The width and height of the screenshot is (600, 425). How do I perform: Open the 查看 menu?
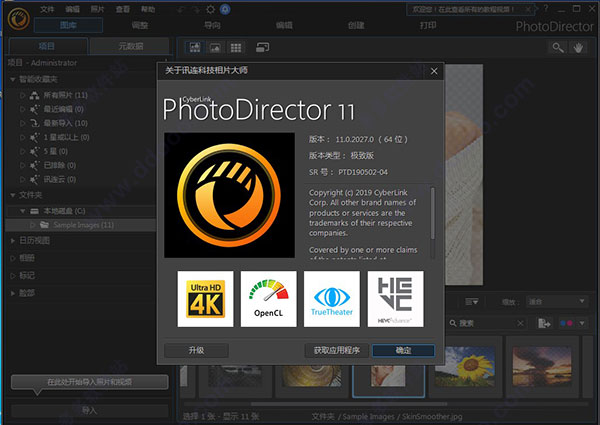point(123,9)
